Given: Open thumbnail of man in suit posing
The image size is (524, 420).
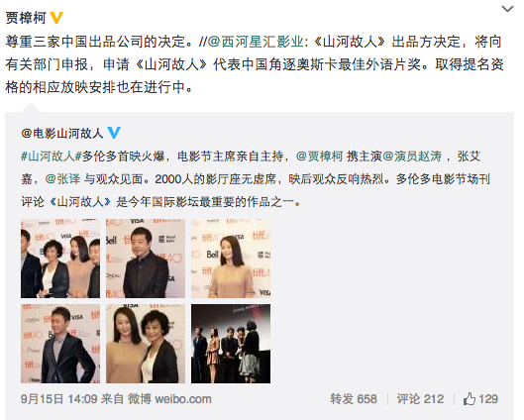Looking at the screenshot, I should (60, 344).
